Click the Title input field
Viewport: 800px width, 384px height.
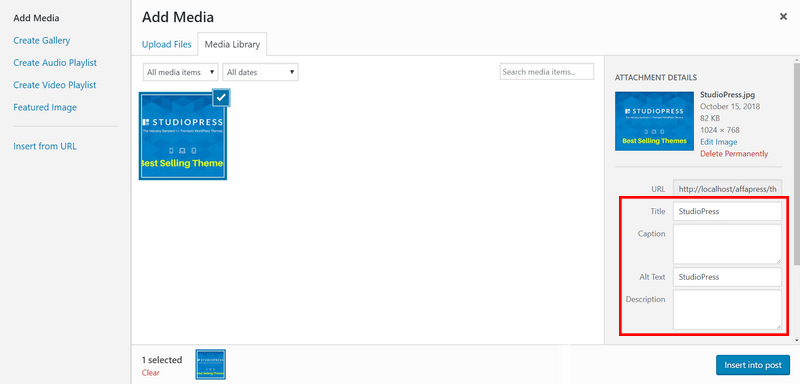pos(728,212)
